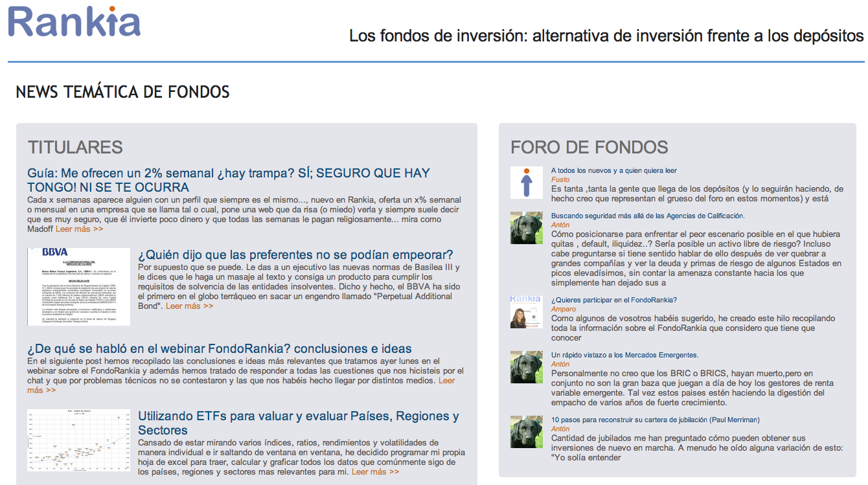Open the BBVA document thumbnail
868x485 pixels.
click(80, 286)
